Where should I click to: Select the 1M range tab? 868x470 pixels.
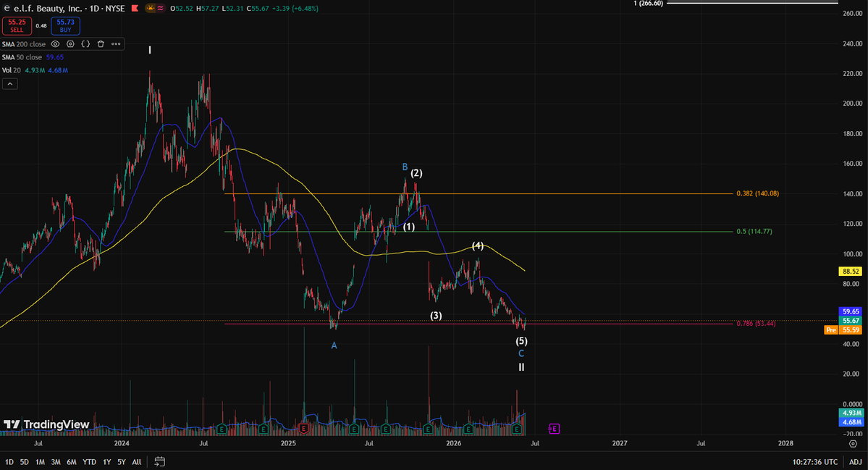40,462
